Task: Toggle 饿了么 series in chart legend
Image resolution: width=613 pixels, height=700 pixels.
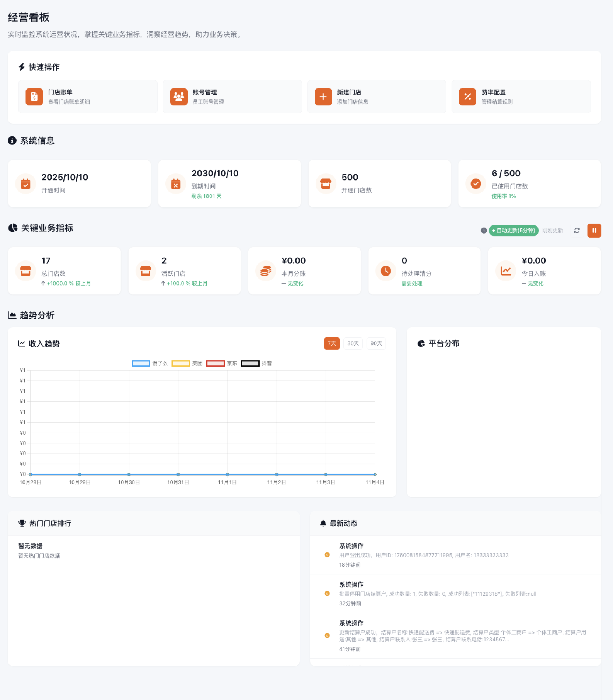Action: point(141,364)
